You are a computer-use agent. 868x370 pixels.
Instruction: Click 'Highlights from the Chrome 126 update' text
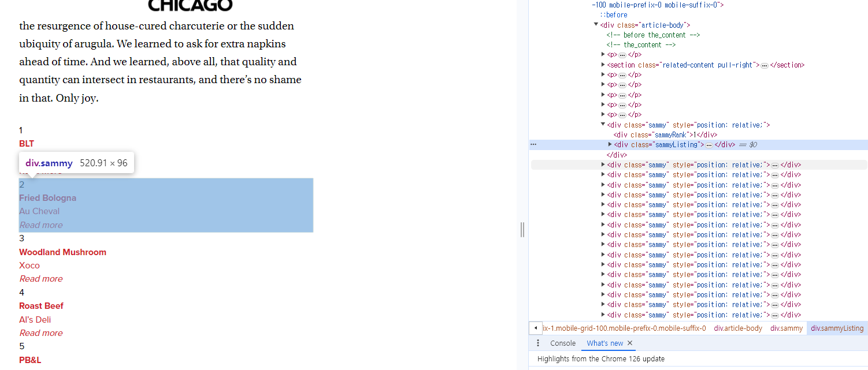601,359
